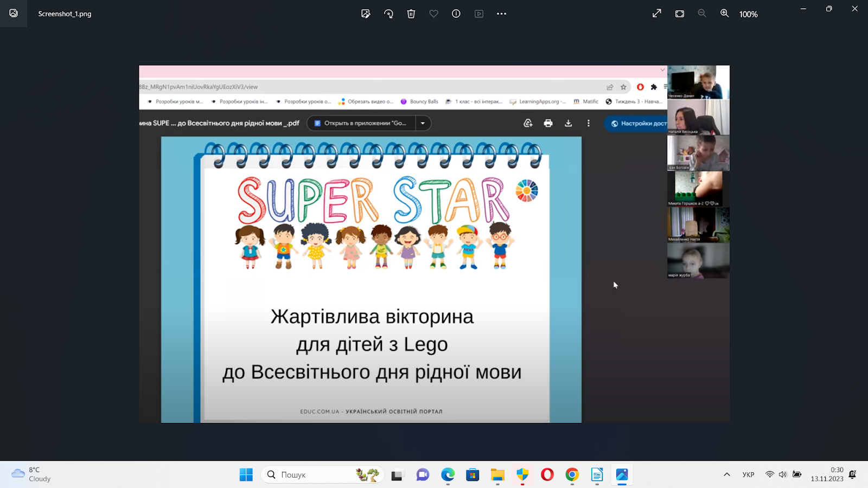Toggle fit to window view
This screenshot has height=488, width=868.
point(680,14)
